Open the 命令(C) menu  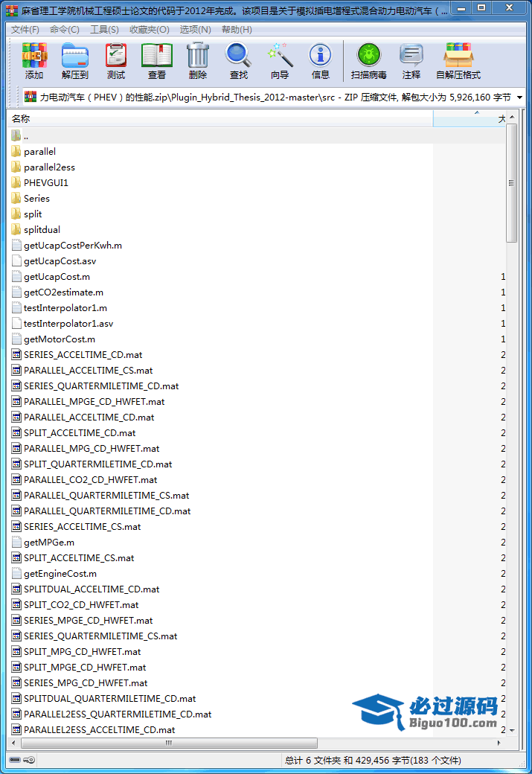click(65, 30)
